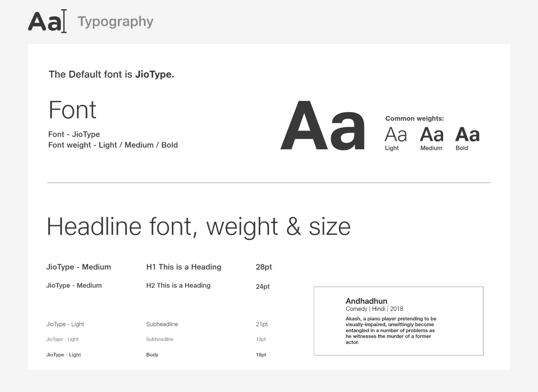538x392 pixels.
Task: Click the 'Font - JioType' line
Action: (x=74, y=134)
